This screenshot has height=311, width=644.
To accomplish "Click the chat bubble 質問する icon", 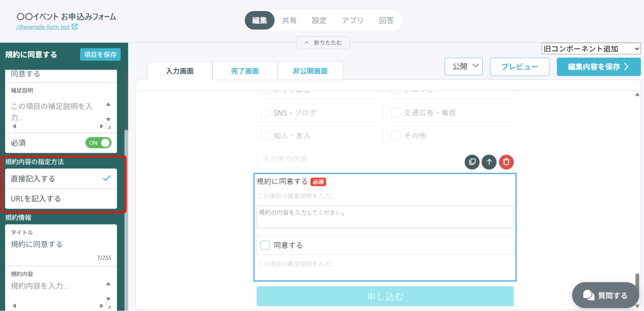I will [x=589, y=295].
